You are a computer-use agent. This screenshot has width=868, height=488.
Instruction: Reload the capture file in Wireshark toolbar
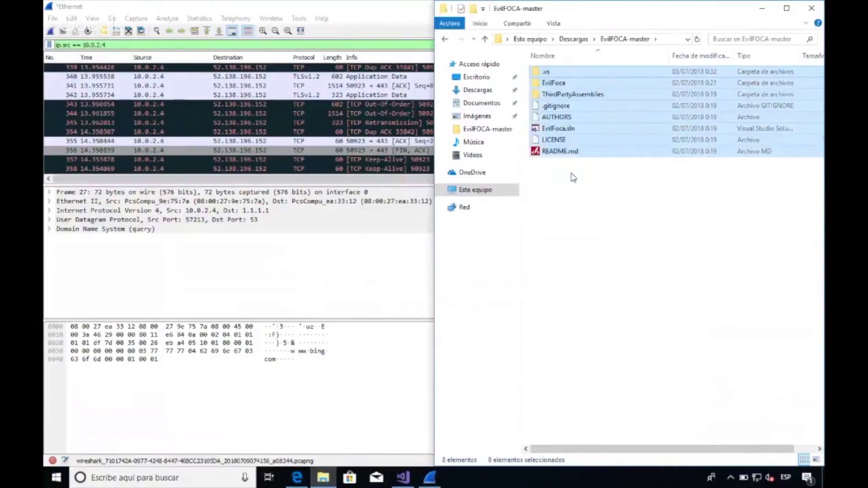(x=140, y=30)
